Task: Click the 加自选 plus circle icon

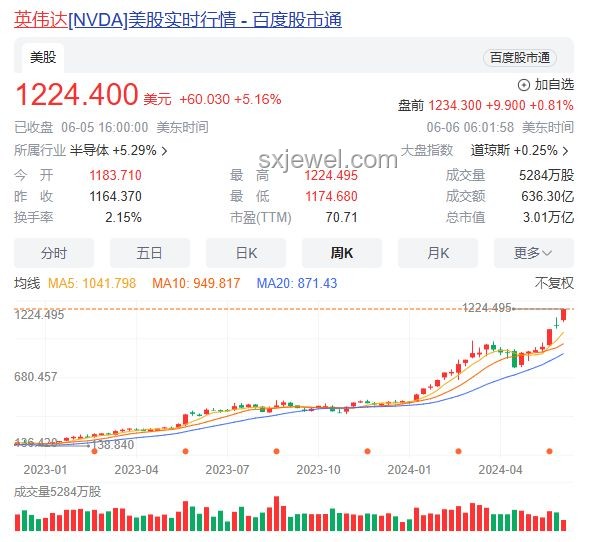Action: pyautogui.click(x=524, y=85)
